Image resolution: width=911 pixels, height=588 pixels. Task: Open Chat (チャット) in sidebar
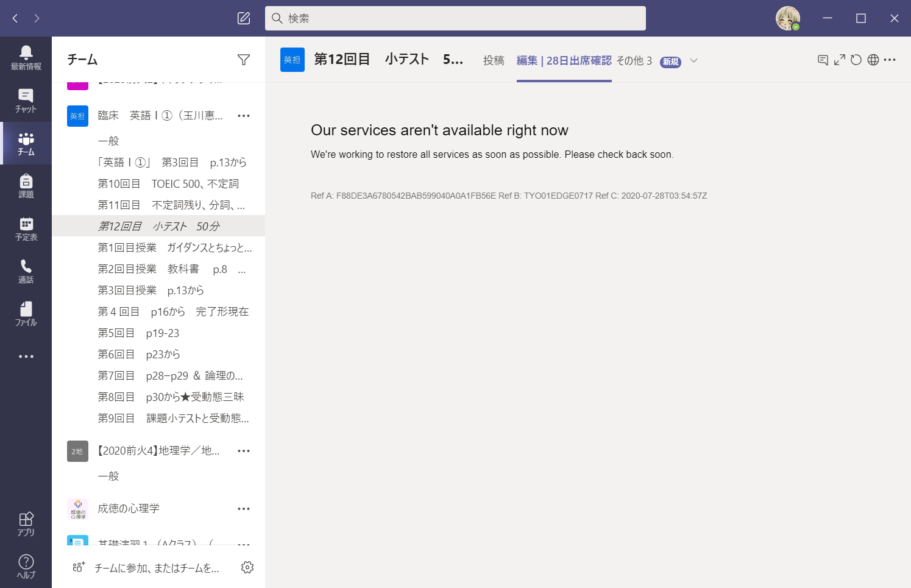pos(26,101)
